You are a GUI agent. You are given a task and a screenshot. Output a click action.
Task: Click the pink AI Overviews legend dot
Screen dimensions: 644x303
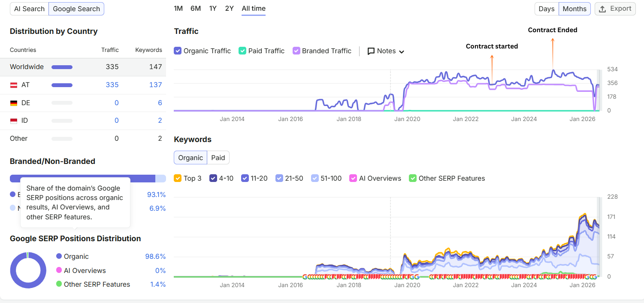(59, 270)
